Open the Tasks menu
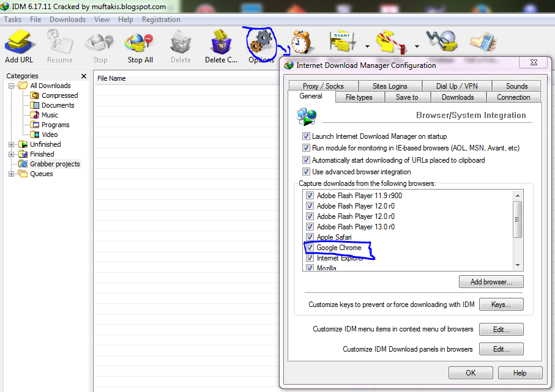 pos(13,20)
